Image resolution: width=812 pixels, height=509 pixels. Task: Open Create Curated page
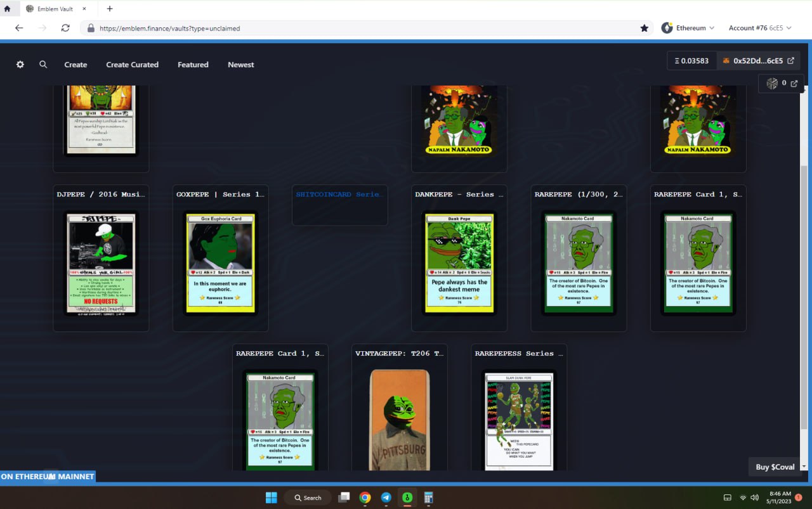[x=132, y=65]
